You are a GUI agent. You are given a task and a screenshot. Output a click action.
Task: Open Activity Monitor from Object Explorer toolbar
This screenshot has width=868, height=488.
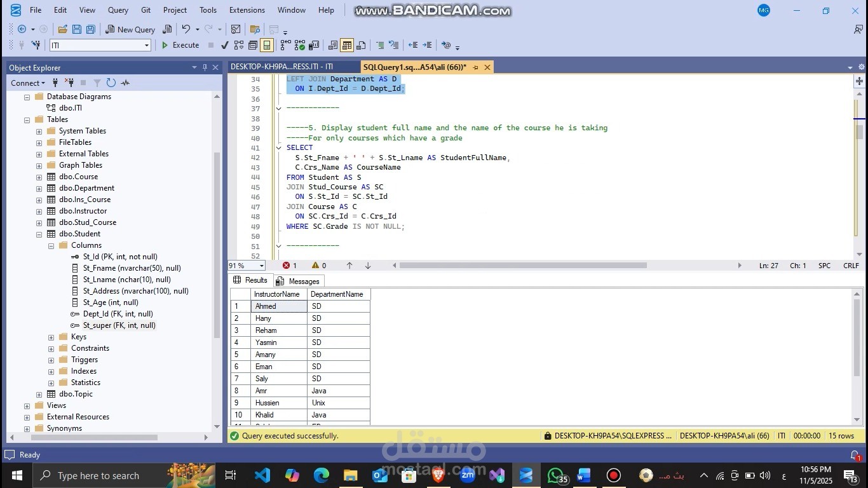click(x=125, y=83)
